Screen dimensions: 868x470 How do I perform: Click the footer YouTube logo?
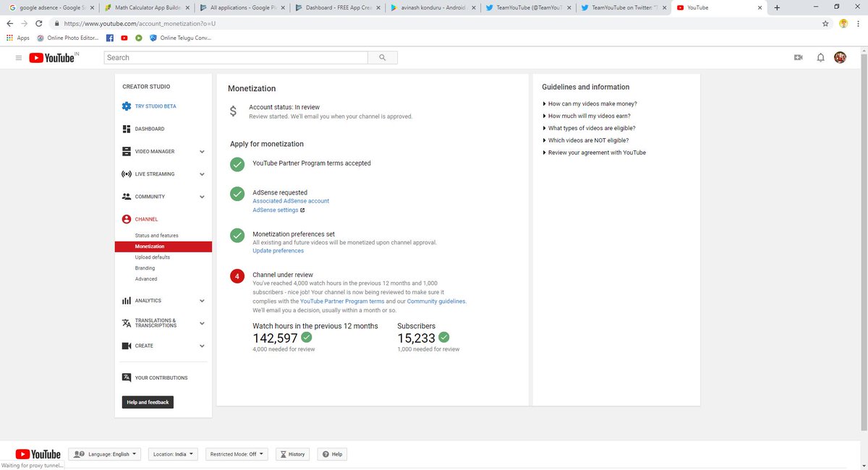[x=38, y=454]
